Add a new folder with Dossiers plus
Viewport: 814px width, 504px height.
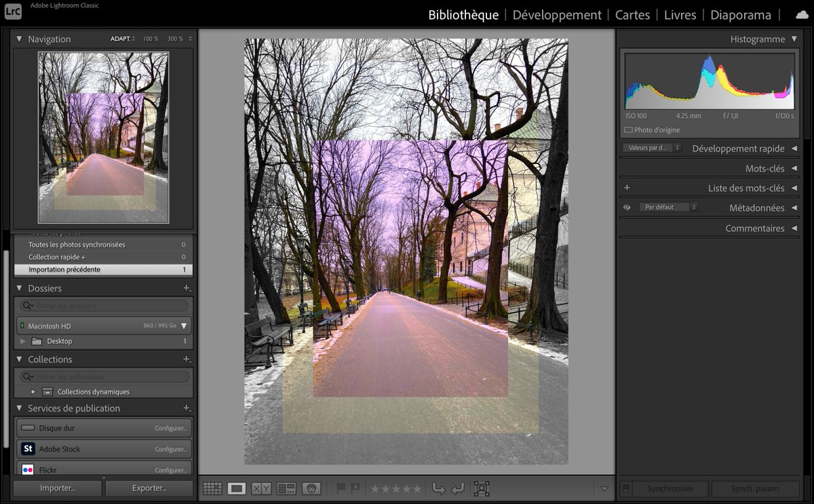pyautogui.click(x=187, y=288)
